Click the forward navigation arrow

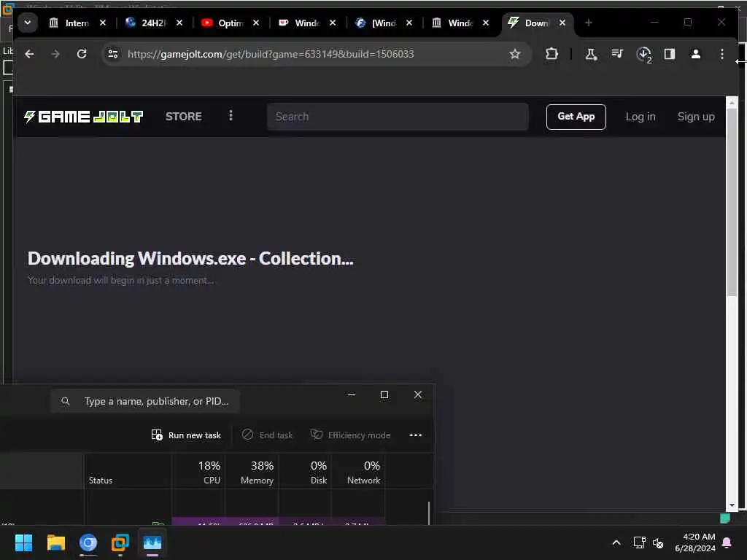tap(55, 54)
